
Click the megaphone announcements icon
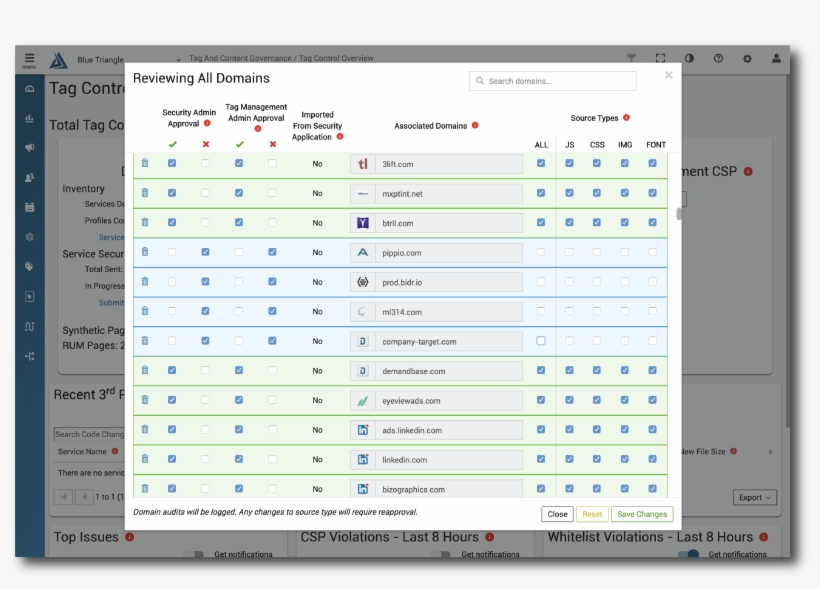coord(28,147)
